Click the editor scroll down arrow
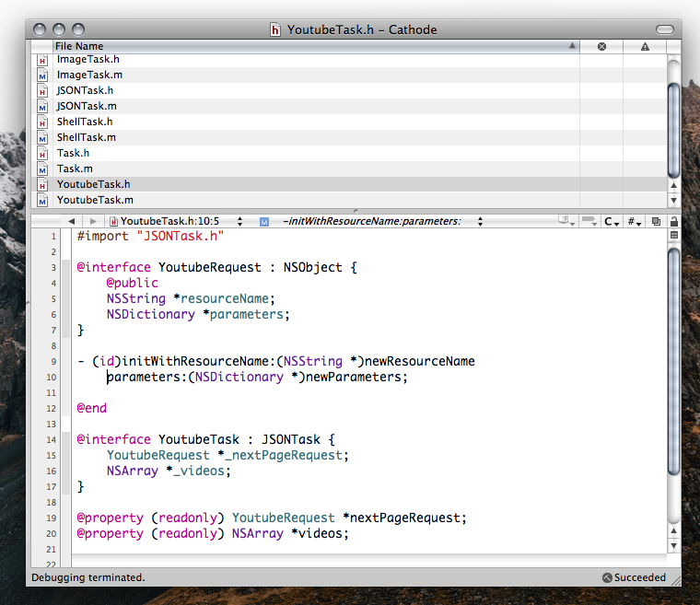 pyautogui.click(x=673, y=546)
